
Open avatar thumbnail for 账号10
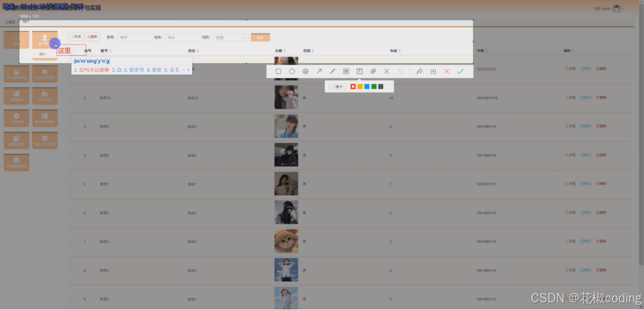pos(286,97)
